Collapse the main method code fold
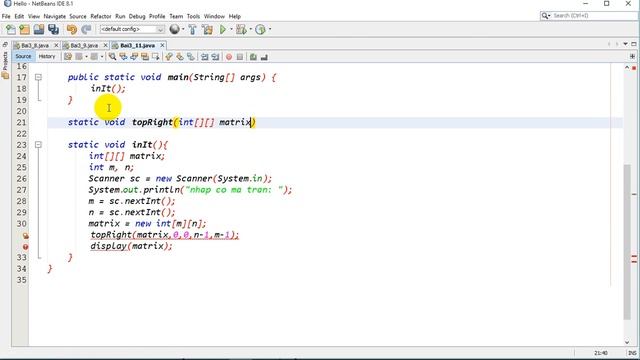This screenshot has height=360, width=640. coord(38,77)
